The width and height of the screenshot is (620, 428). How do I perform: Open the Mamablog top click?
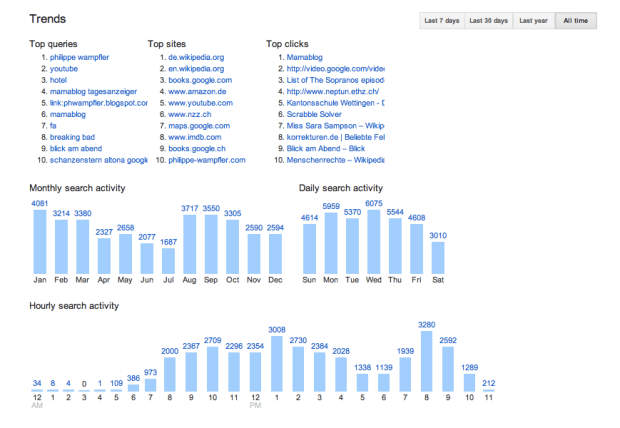(x=304, y=57)
